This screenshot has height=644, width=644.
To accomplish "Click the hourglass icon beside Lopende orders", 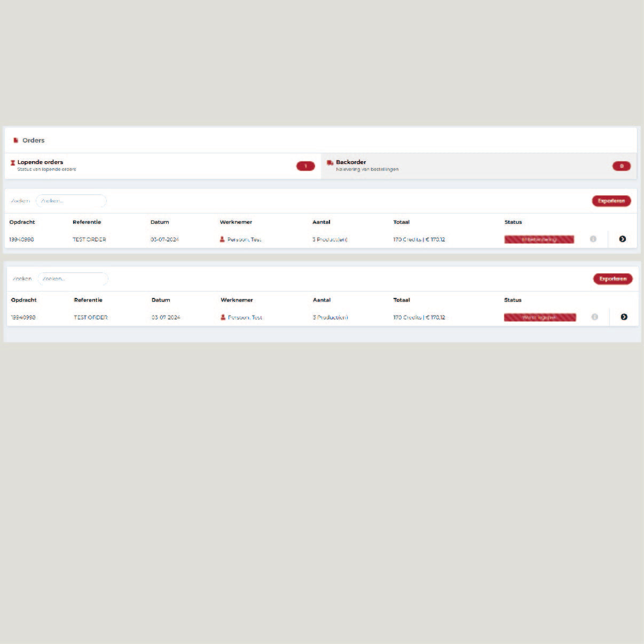I will (13, 163).
